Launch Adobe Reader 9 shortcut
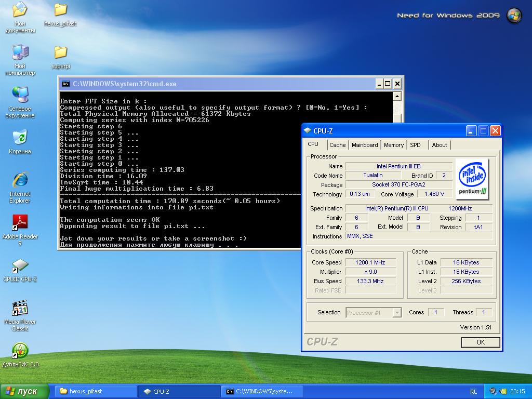 click(x=20, y=230)
